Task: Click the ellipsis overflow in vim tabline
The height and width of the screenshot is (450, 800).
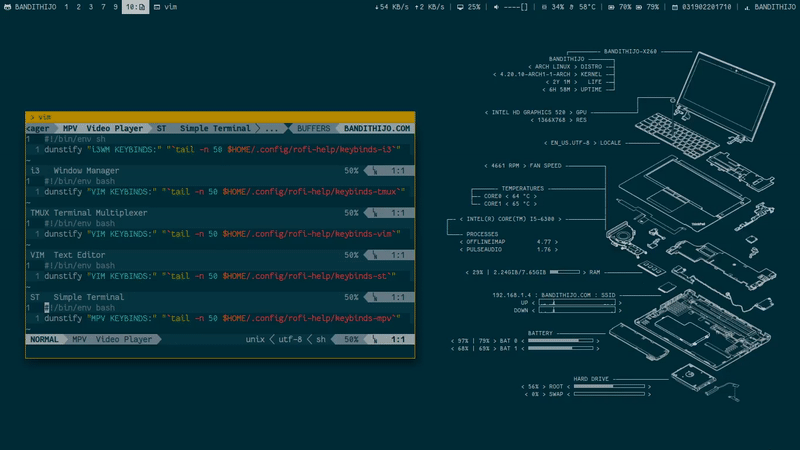Action: 272,128
